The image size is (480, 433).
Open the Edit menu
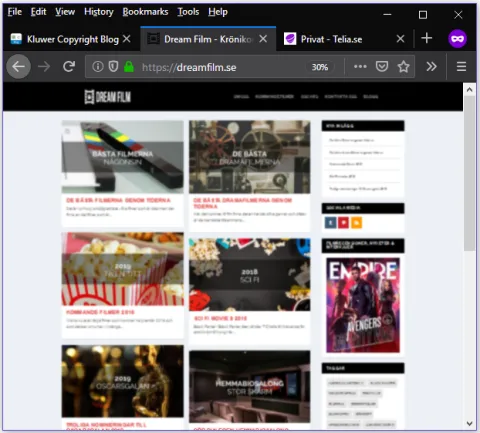38,12
